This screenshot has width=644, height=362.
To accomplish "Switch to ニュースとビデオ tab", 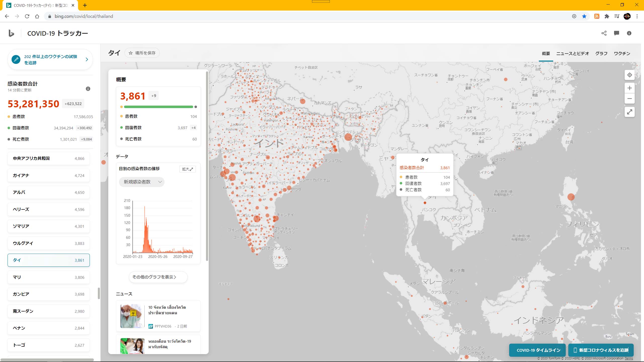I will tap(573, 54).
